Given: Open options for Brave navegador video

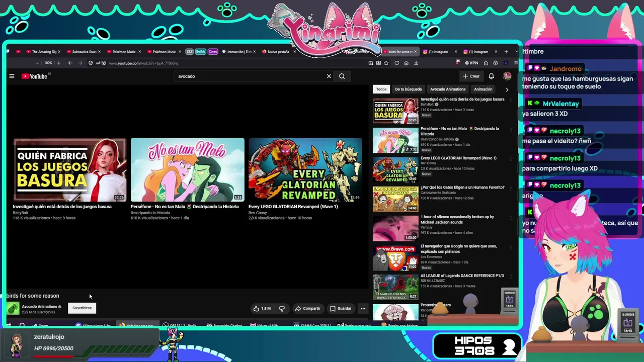Looking at the screenshot, I should pos(511,247).
